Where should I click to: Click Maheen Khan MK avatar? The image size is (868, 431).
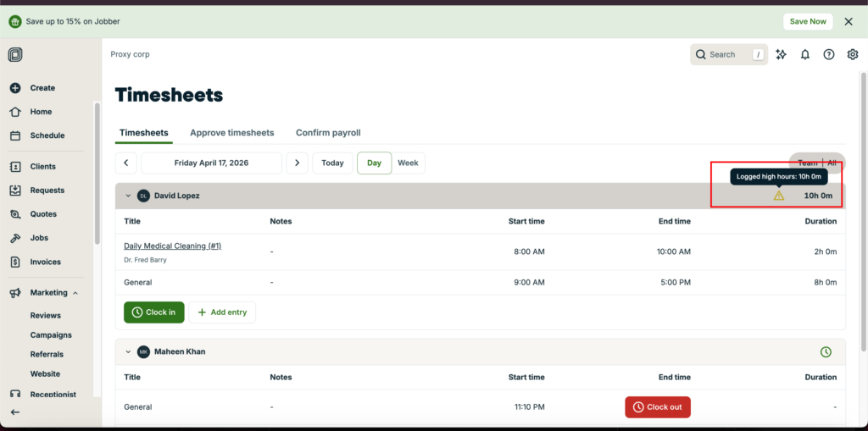[x=143, y=352]
